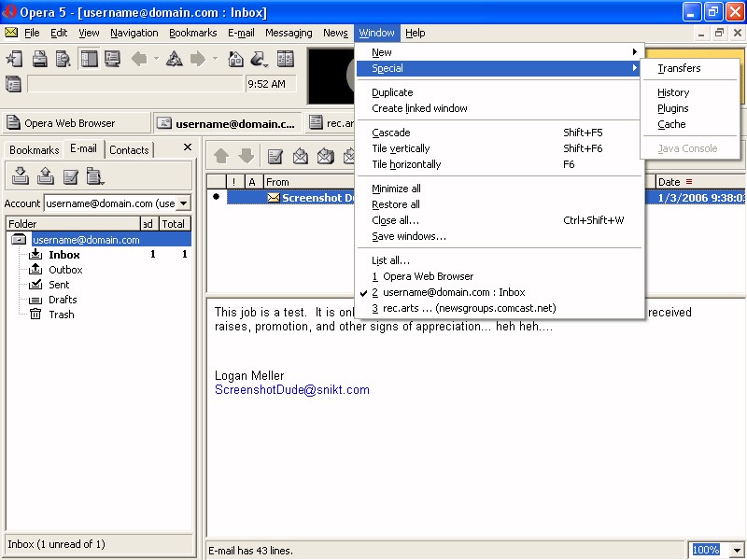Viewport: 747px width, 560px height.
Task: Open the File menu
Action: pos(32,33)
